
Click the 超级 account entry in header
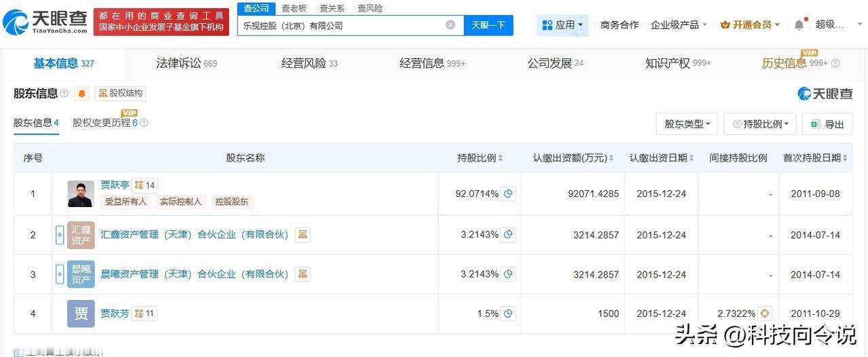tap(830, 24)
